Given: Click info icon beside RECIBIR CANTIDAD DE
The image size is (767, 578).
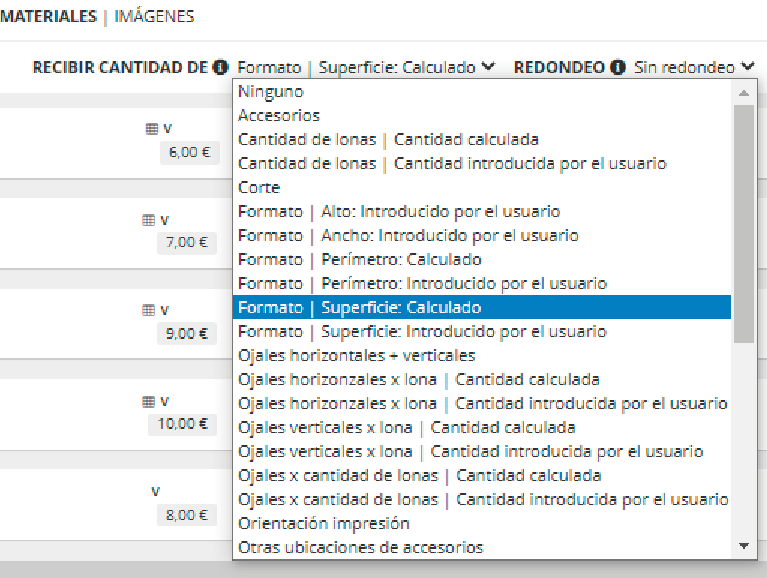Looking at the screenshot, I should click(x=220, y=68).
